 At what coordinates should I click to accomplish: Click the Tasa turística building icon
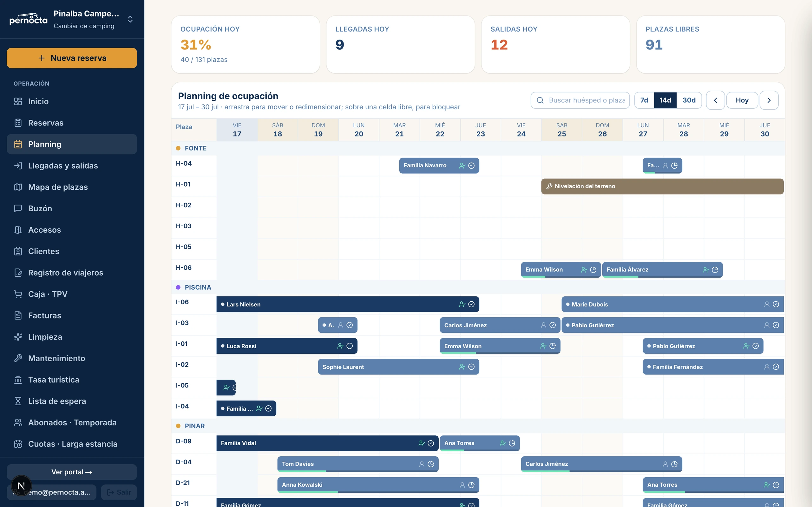[x=18, y=380]
